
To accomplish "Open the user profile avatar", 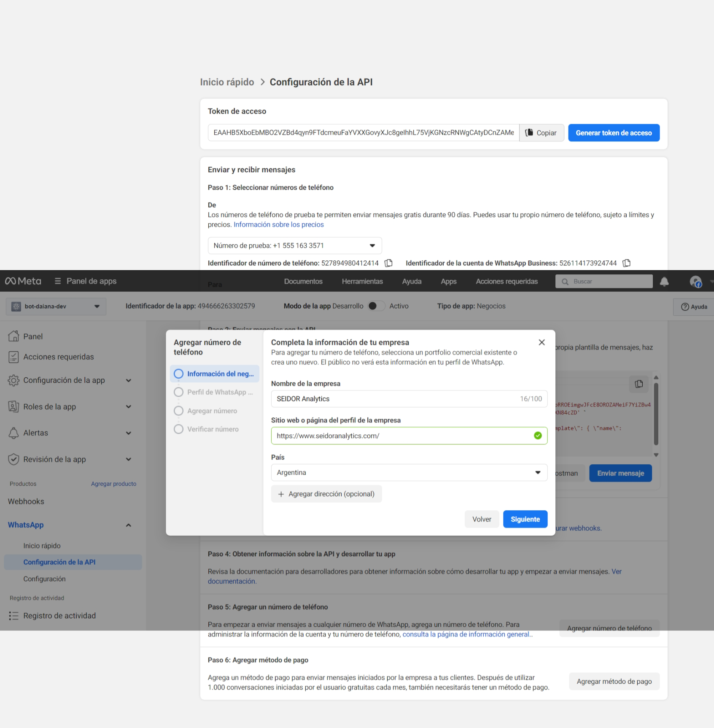I will (x=695, y=281).
